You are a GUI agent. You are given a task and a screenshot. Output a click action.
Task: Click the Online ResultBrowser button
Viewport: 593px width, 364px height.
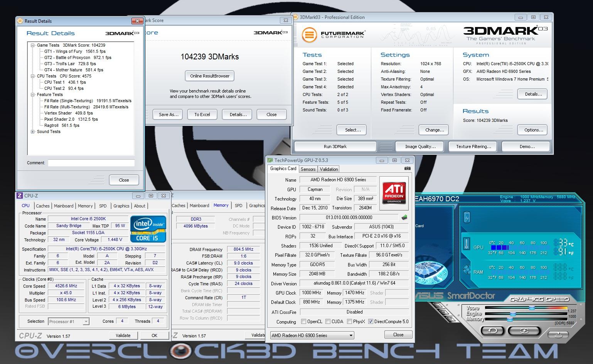point(210,76)
